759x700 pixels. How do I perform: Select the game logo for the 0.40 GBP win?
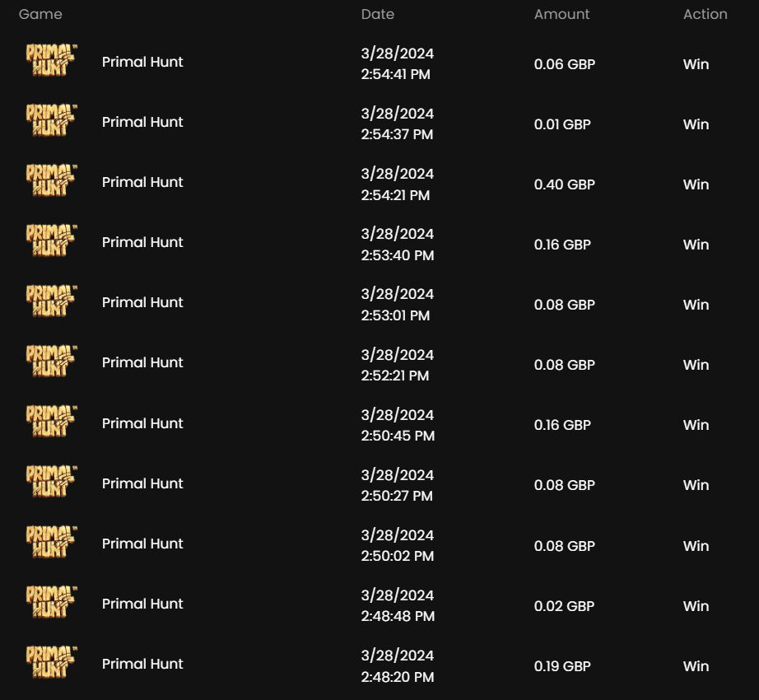(51, 182)
